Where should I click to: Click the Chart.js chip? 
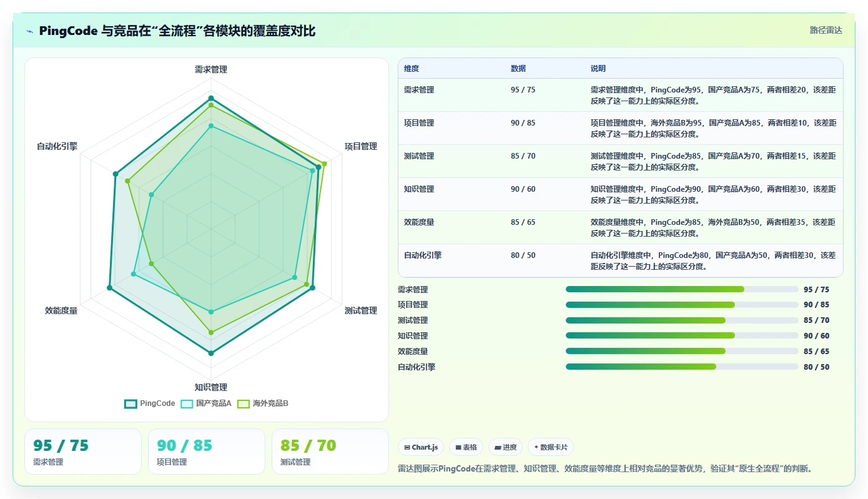(421, 447)
